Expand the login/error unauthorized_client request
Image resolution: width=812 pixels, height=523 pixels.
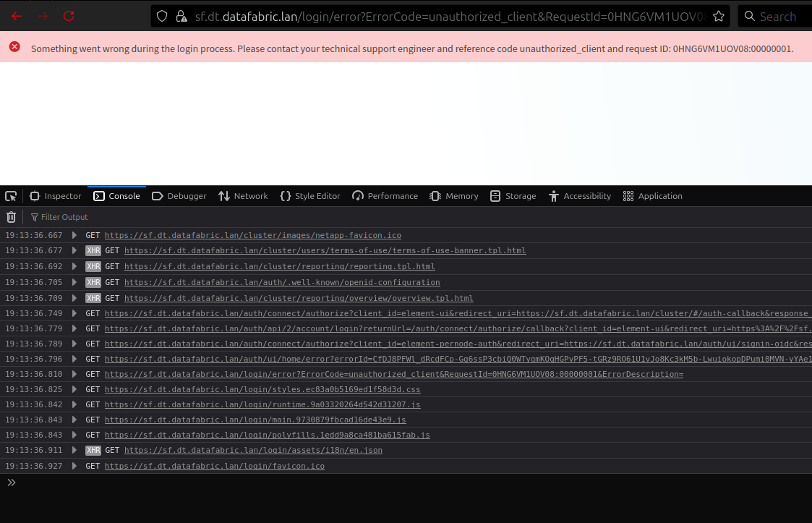[x=74, y=374]
